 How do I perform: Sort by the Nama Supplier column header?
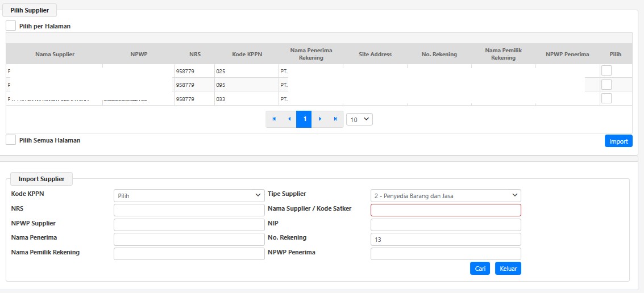coord(55,55)
